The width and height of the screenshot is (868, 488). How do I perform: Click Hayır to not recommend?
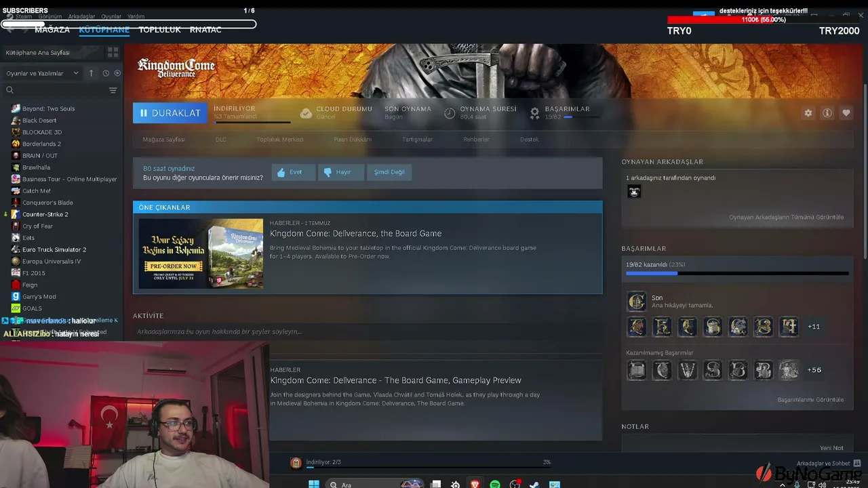tap(342, 172)
